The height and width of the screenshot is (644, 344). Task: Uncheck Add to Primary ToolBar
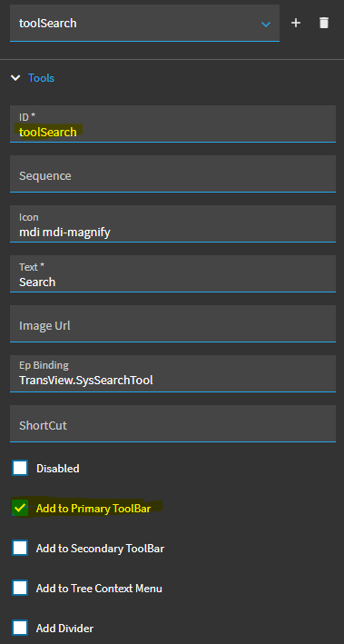click(x=20, y=508)
